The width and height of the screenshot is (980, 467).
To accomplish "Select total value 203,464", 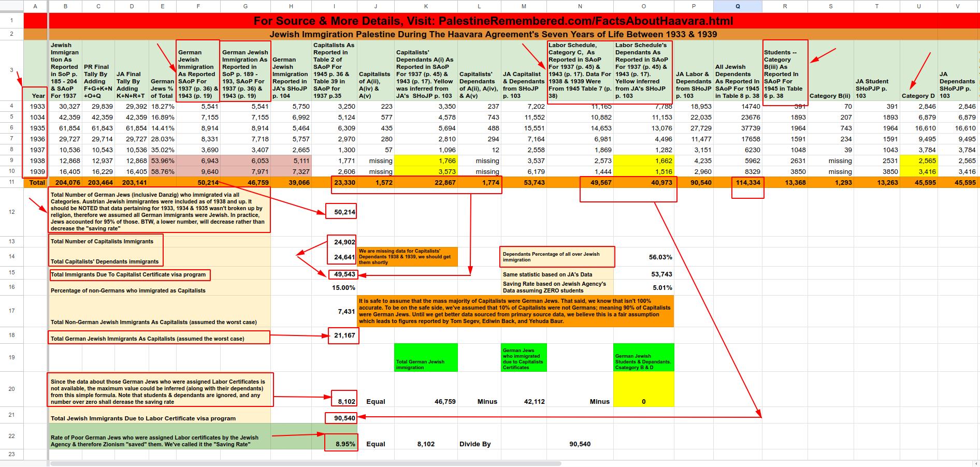I will (98, 182).
